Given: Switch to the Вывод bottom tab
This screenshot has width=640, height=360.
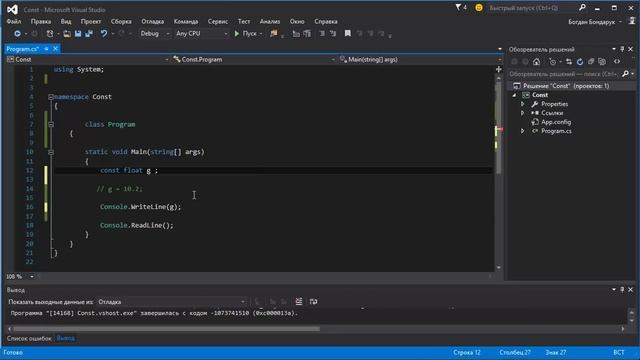Looking at the screenshot, I should [x=65, y=338].
